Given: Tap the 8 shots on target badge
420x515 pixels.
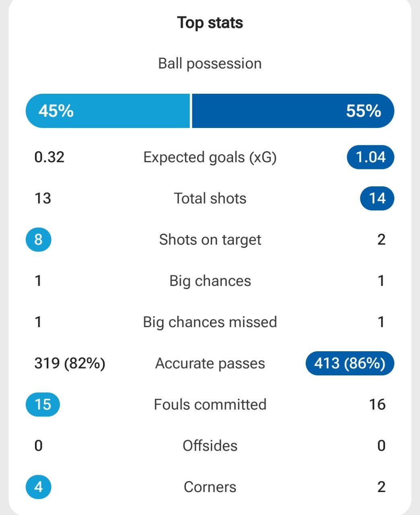Looking at the screenshot, I should pos(38,239).
